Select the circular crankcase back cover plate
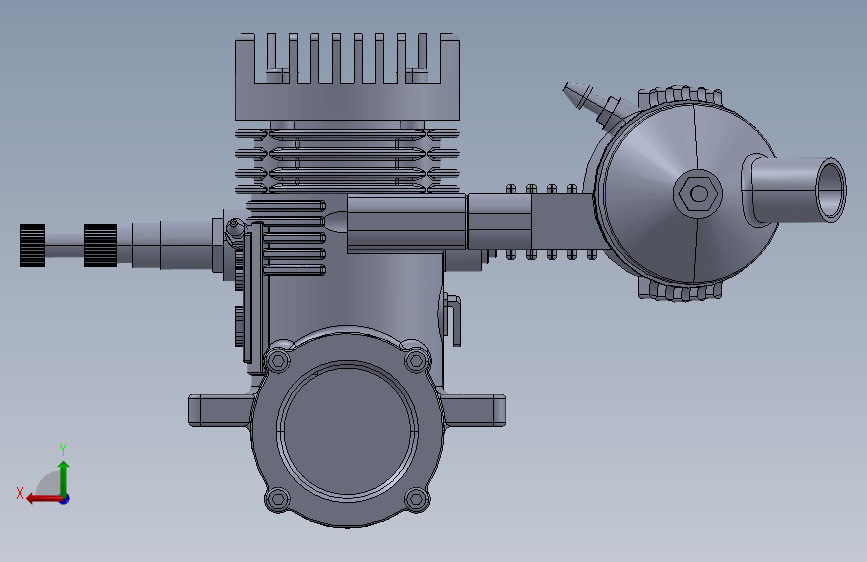The width and height of the screenshot is (867, 562). tap(347, 432)
